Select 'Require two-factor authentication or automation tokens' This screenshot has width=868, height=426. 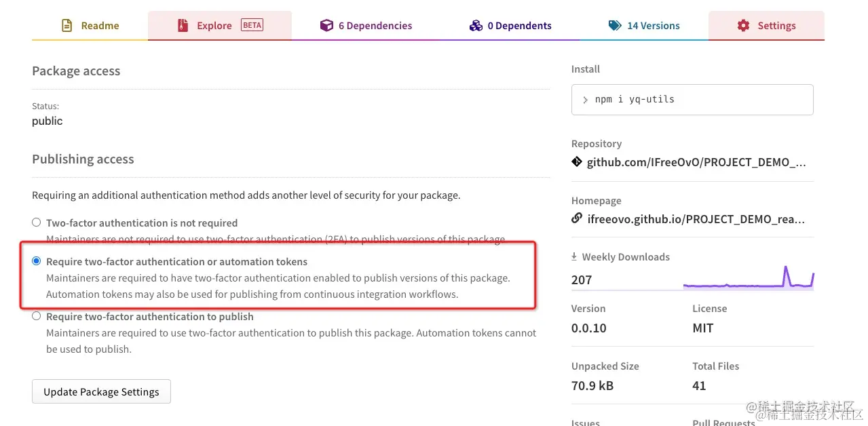(x=37, y=261)
